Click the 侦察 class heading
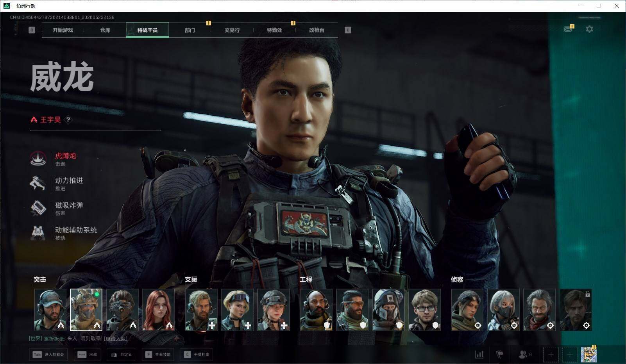 coord(457,280)
